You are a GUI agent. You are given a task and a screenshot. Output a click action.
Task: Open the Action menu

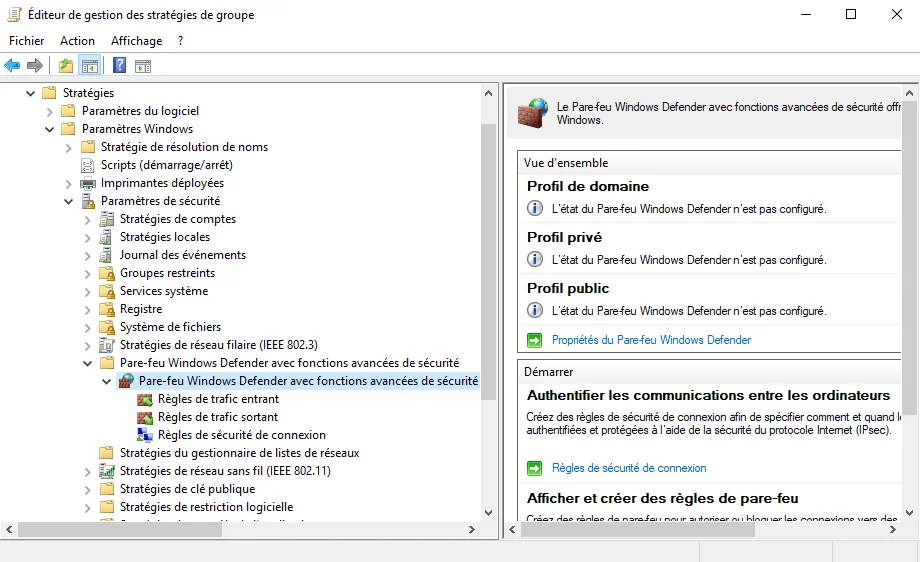tap(77, 40)
